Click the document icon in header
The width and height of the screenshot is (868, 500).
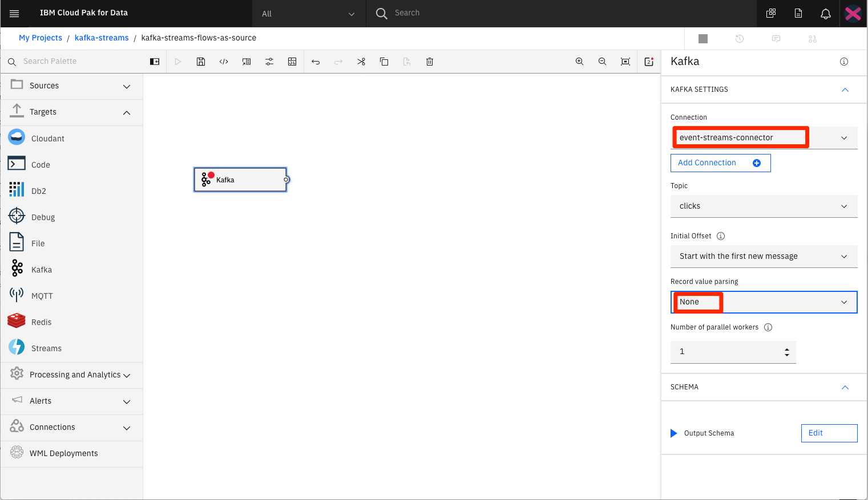tap(798, 13)
